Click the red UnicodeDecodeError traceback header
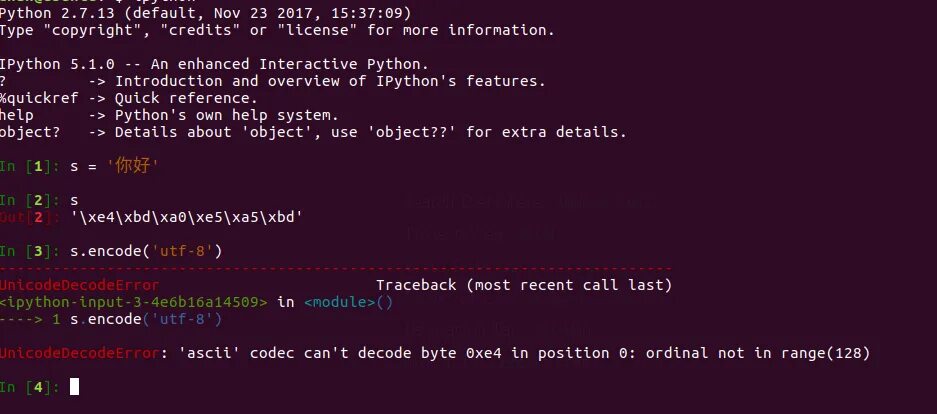This screenshot has width=937, height=414. coord(79,286)
